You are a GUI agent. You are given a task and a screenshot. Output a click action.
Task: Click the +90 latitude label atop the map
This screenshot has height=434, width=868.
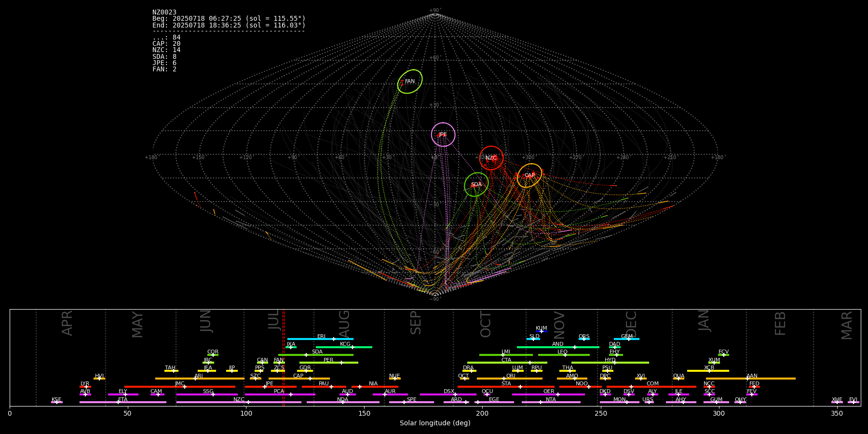(434, 11)
